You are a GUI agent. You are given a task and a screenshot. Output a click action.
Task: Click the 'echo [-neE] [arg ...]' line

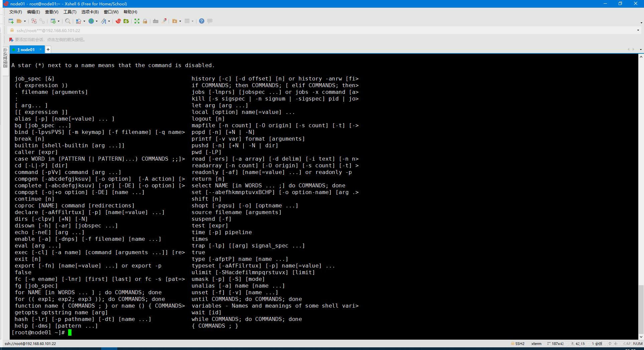49,232
